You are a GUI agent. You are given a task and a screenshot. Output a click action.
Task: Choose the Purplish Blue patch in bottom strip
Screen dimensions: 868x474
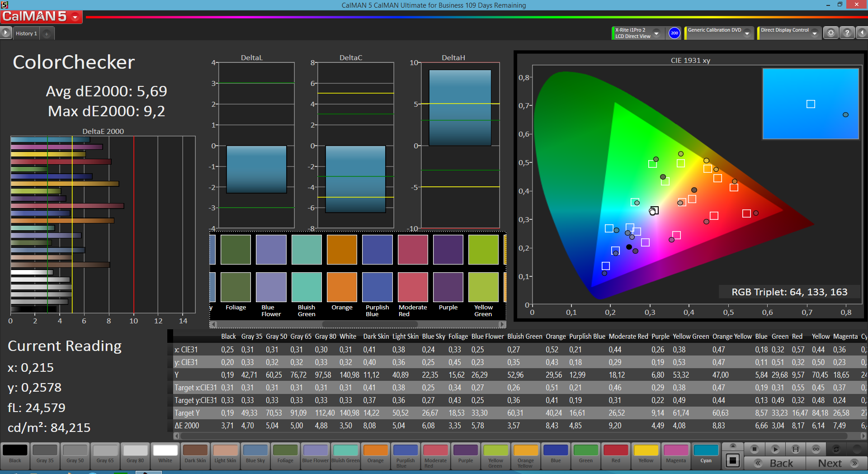[x=406, y=455]
